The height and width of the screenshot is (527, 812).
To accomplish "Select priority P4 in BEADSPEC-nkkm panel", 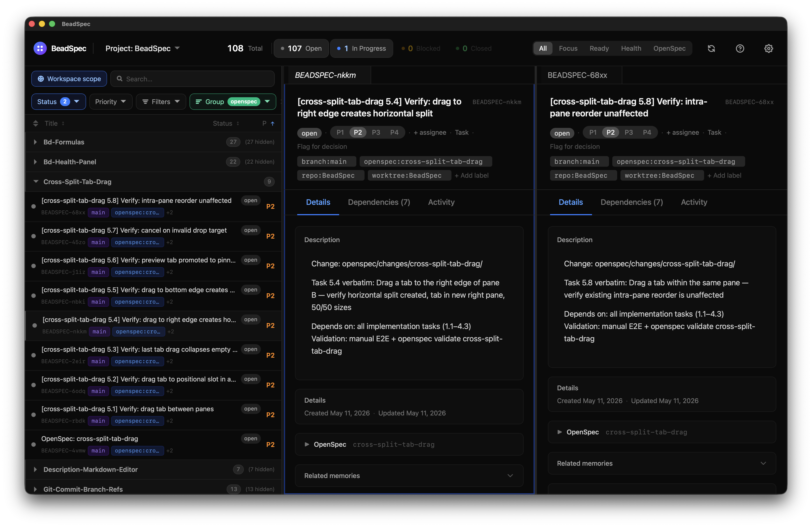I will [394, 132].
